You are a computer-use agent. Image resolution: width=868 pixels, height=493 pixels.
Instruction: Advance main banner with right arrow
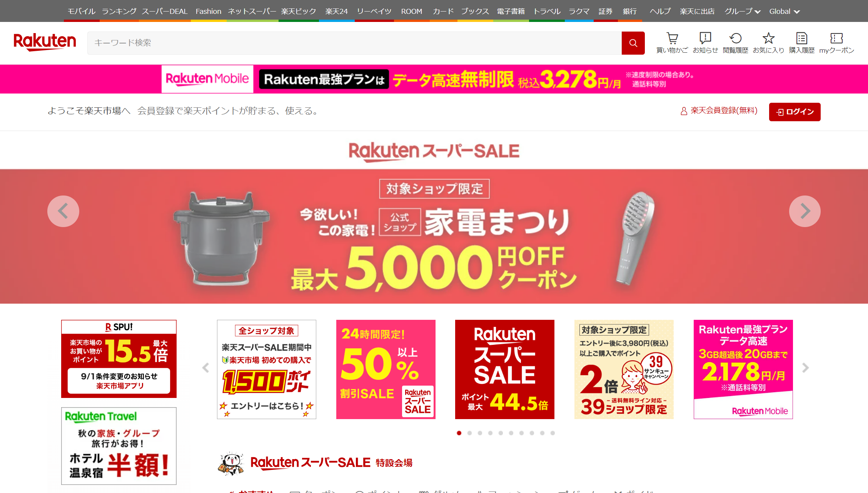805,211
